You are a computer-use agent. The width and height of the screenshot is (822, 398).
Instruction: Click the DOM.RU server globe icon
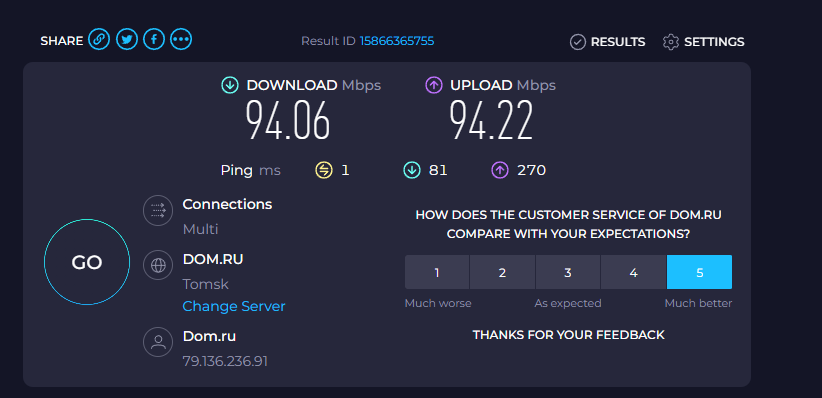coord(158,266)
